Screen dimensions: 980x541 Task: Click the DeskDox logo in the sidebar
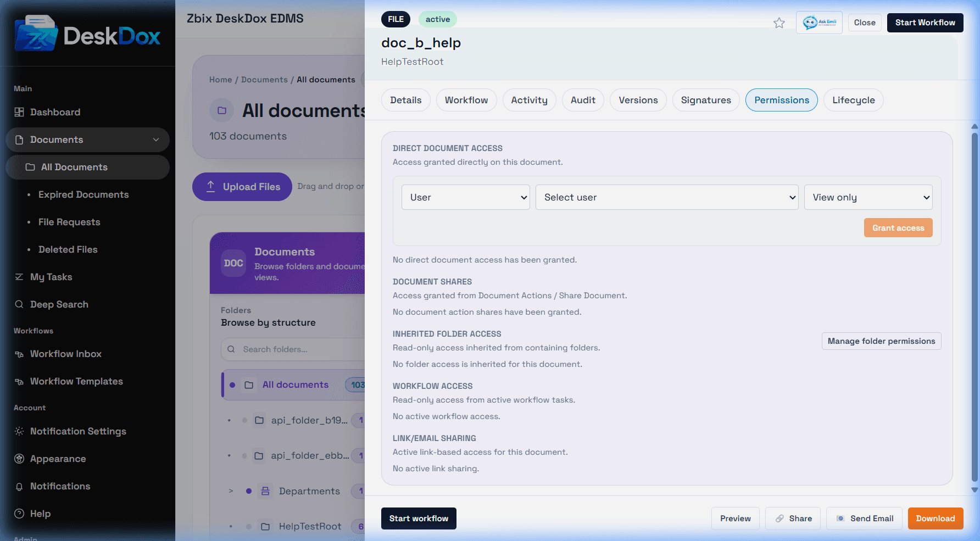coord(88,34)
